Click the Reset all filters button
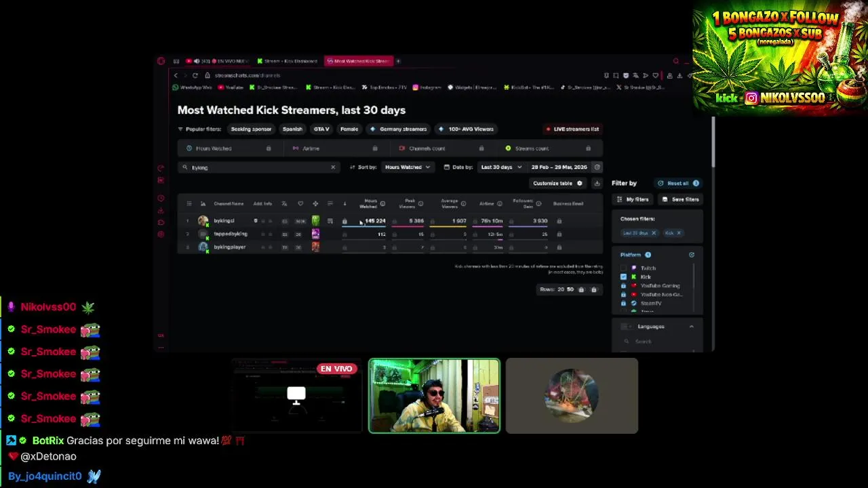The width and height of the screenshot is (868, 488). [677, 183]
